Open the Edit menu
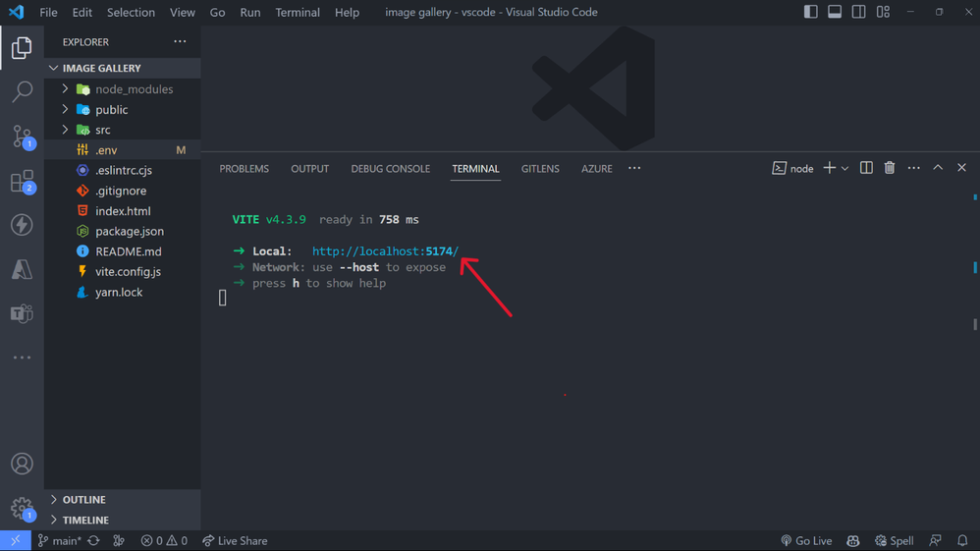 click(x=82, y=13)
